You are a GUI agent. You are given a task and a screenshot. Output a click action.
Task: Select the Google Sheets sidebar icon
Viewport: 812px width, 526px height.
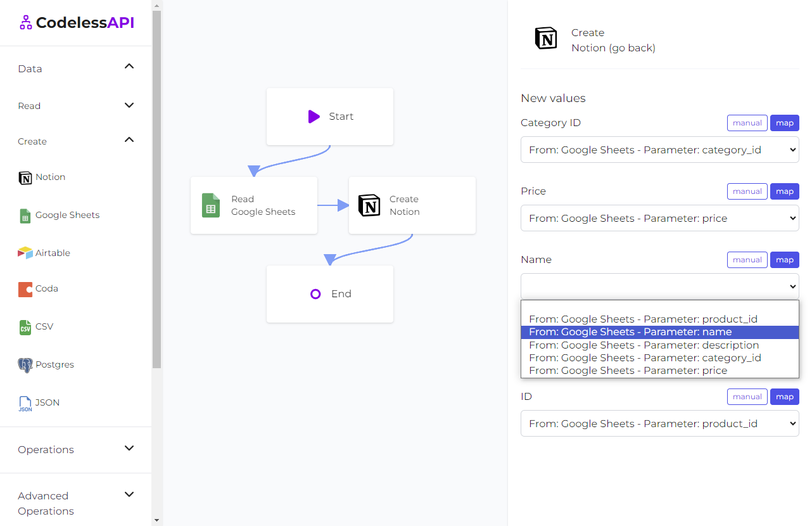(25, 215)
